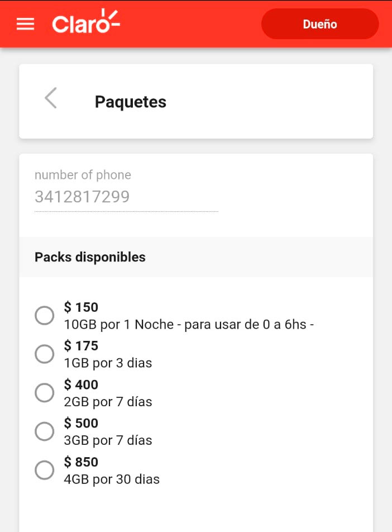Select the $ 150 pack radio button
This screenshot has height=532, width=392.
click(45, 315)
